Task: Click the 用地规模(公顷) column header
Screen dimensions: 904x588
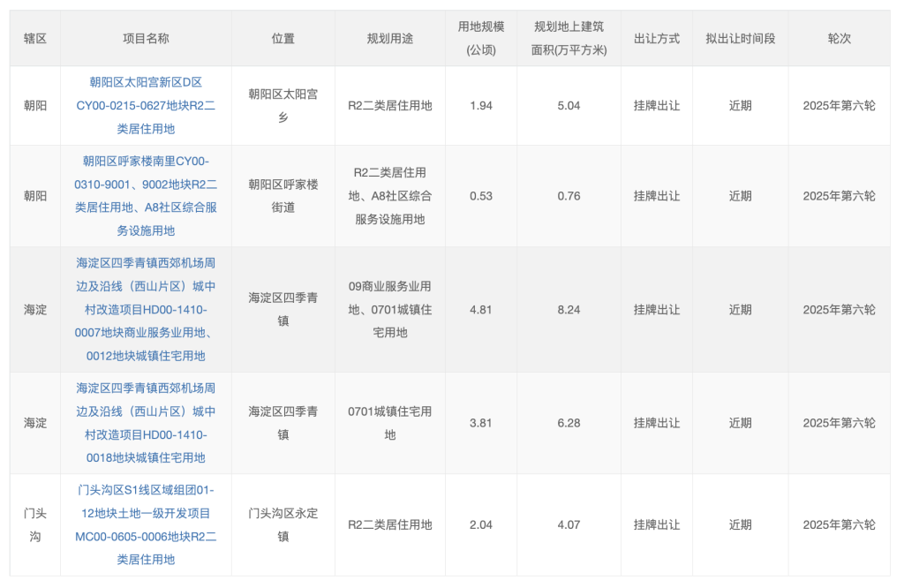Action: pyautogui.click(x=481, y=39)
